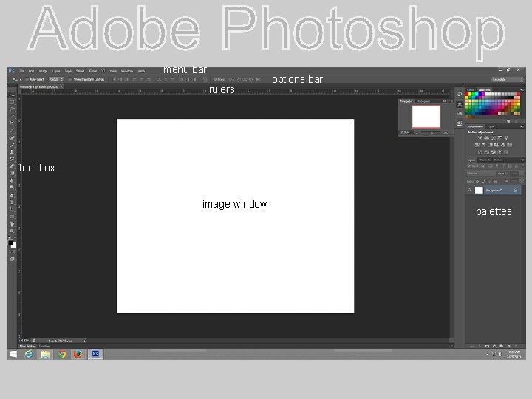Toggle Auto-Select checkbox

(x=27, y=79)
